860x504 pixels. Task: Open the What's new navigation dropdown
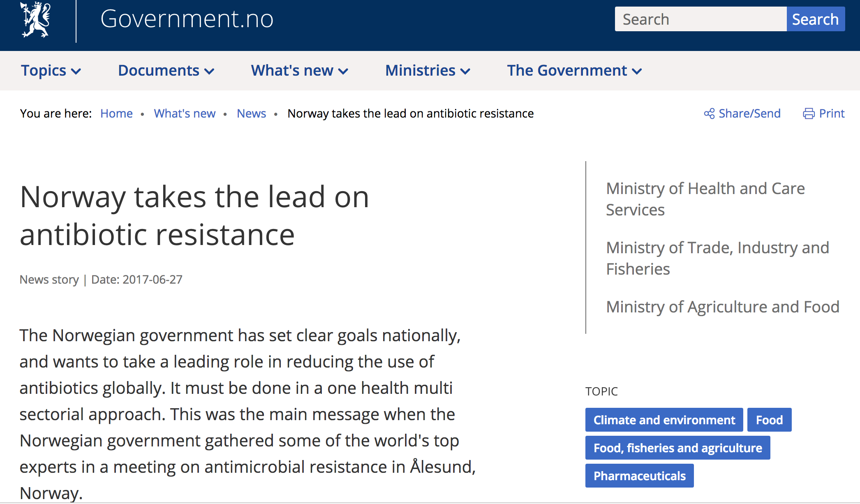(300, 71)
